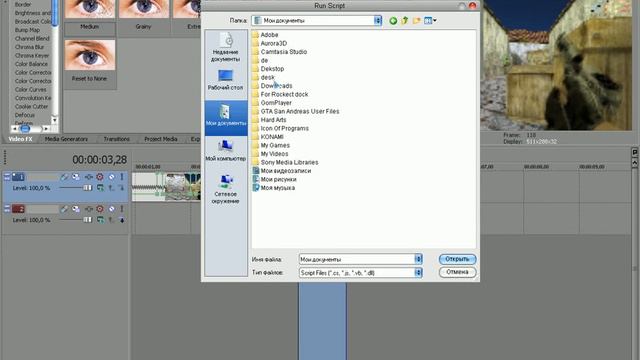Minimize track 2 height

click(7, 209)
